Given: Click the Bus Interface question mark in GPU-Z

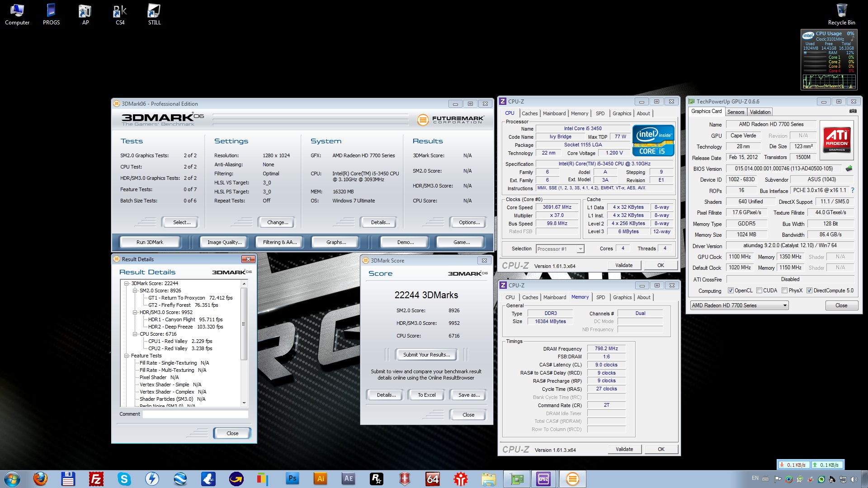Looking at the screenshot, I should click(853, 190).
